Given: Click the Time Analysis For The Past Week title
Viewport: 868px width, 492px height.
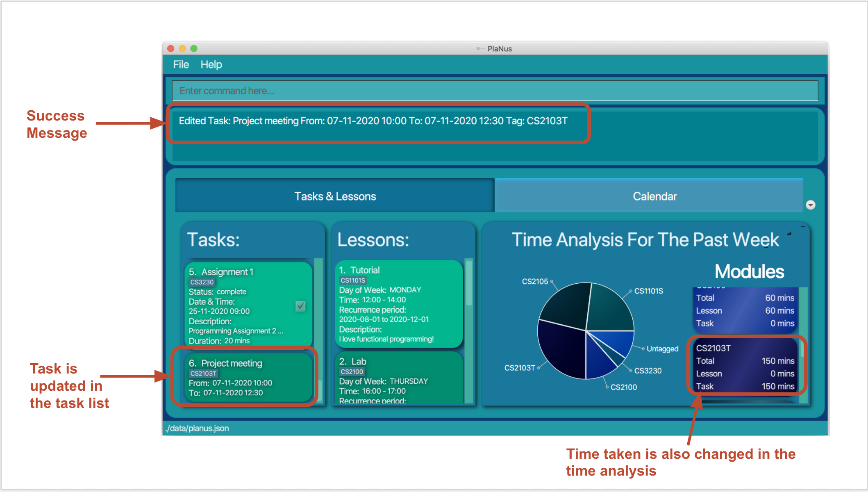Looking at the screenshot, I should (645, 240).
